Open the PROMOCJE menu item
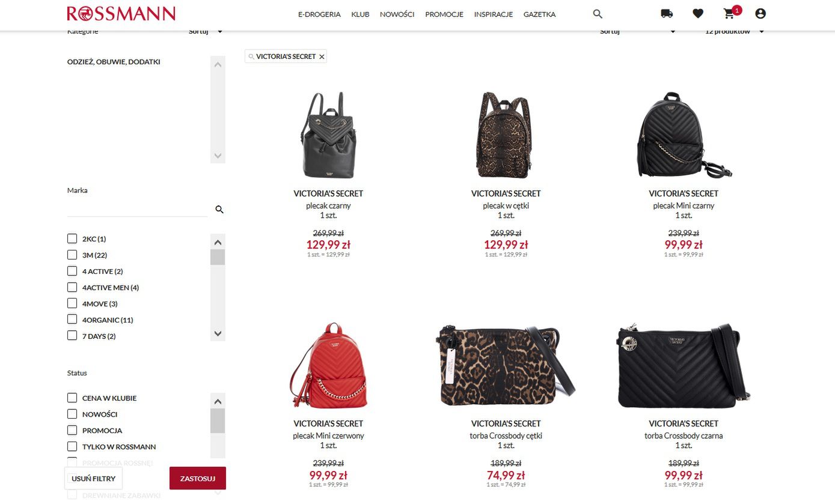This screenshot has height=504, width=835. click(x=444, y=14)
